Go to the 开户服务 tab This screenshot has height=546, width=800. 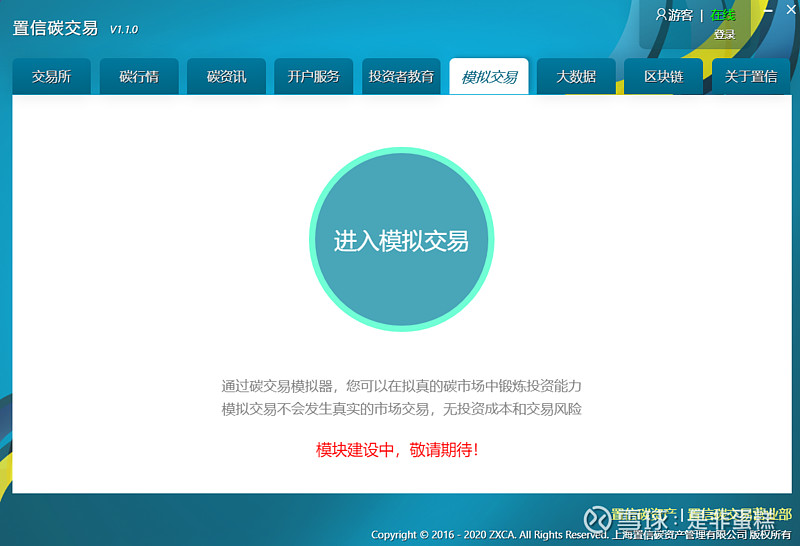(314, 77)
